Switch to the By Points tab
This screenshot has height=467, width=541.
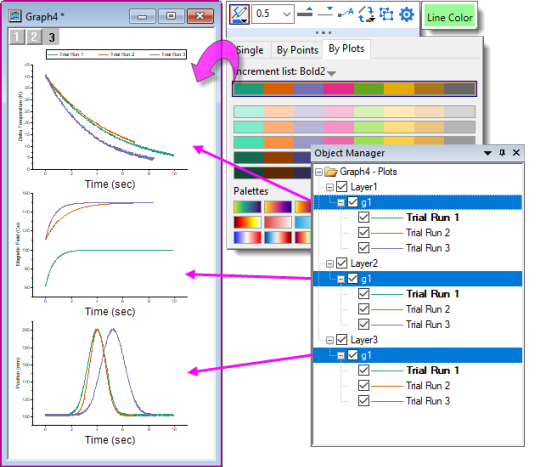coord(297,50)
